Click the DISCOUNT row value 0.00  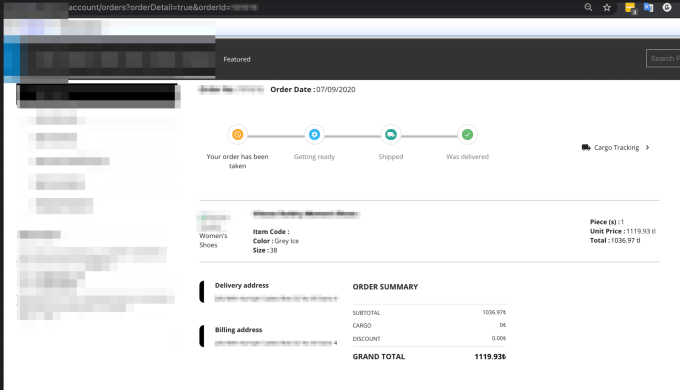pos(499,338)
